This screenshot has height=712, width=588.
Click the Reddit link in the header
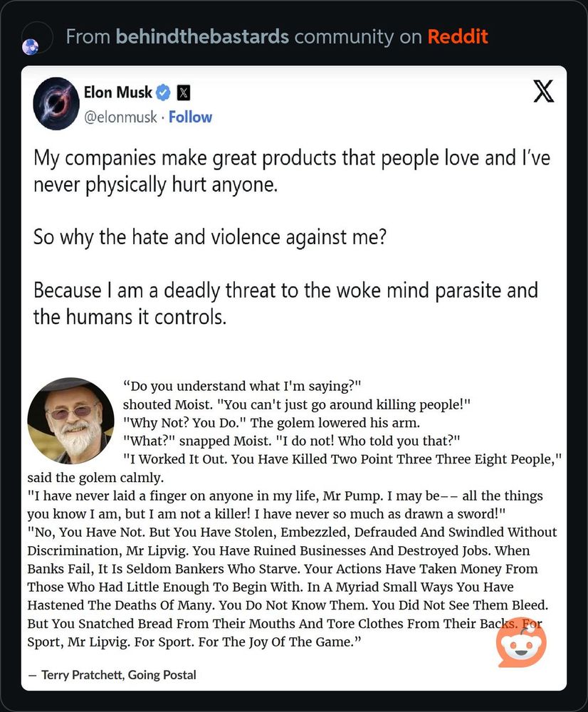[x=458, y=36]
